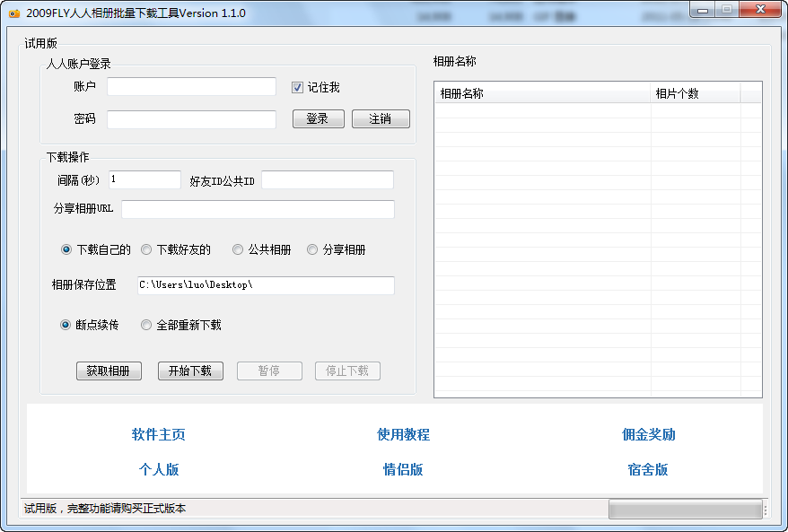The width and height of the screenshot is (788, 532).
Task: Open the 使用教程 tutorial link
Action: coord(404,434)
